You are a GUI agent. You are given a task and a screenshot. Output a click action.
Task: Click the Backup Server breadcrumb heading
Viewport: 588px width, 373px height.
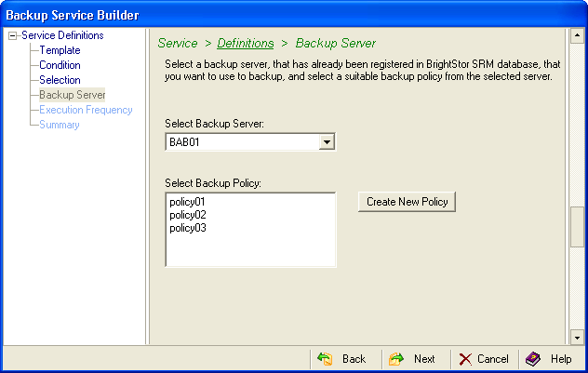coord(335,43)
